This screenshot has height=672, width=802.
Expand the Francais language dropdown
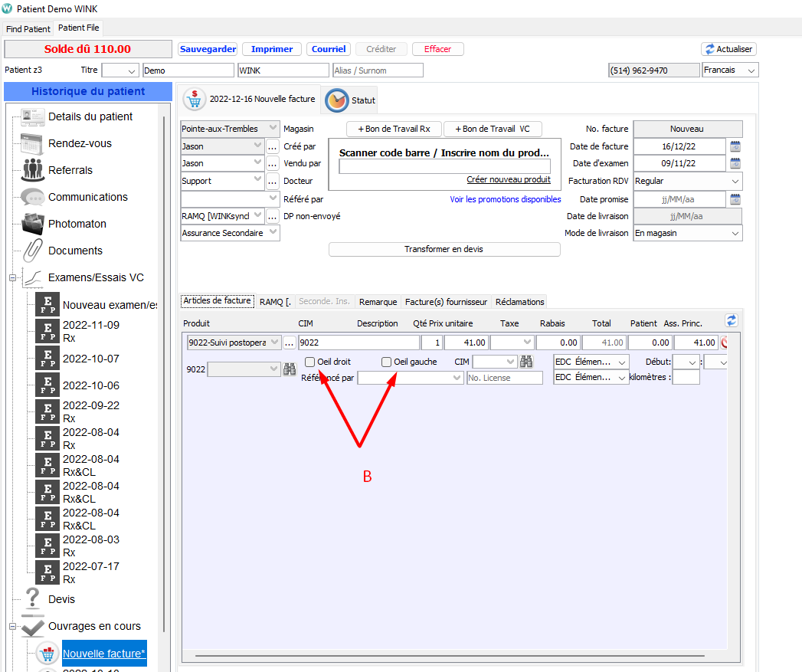coord(751,70)
